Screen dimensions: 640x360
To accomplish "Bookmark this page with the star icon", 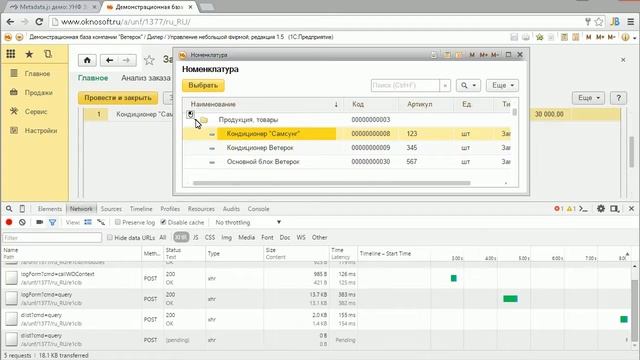I will click(x=599, y=22).
